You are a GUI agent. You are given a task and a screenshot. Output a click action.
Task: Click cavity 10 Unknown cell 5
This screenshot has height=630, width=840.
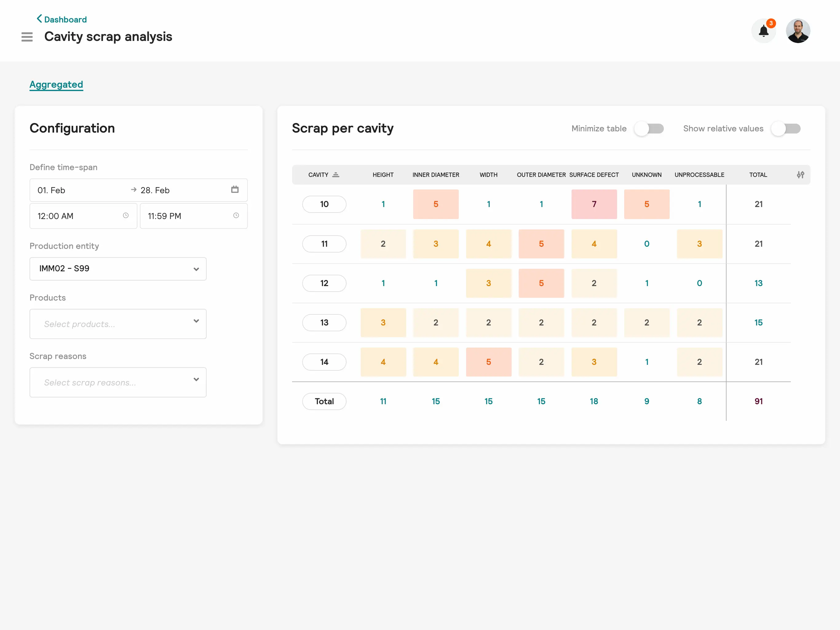click(x=647, y=204)
